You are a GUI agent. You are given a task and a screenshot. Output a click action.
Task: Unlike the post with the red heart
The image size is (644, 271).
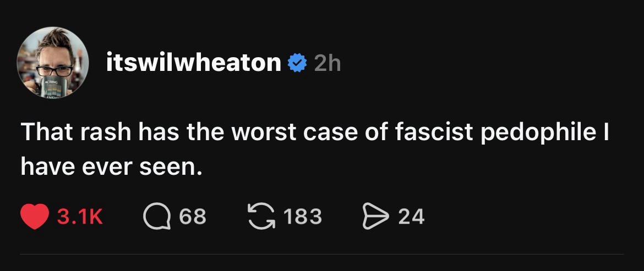(x=35, y=217)
